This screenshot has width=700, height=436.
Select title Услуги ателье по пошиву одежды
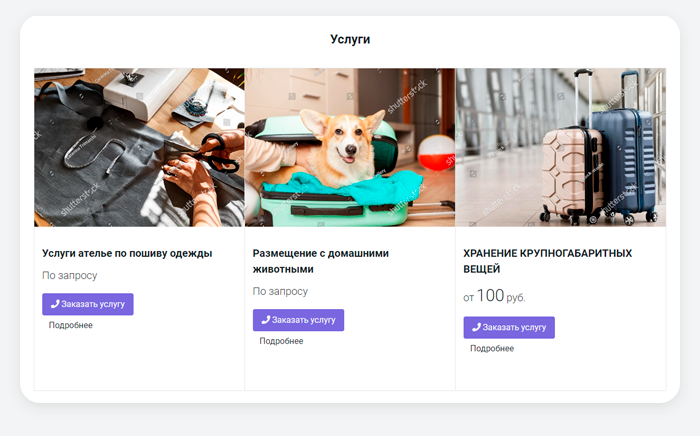[x=127, y=253]
